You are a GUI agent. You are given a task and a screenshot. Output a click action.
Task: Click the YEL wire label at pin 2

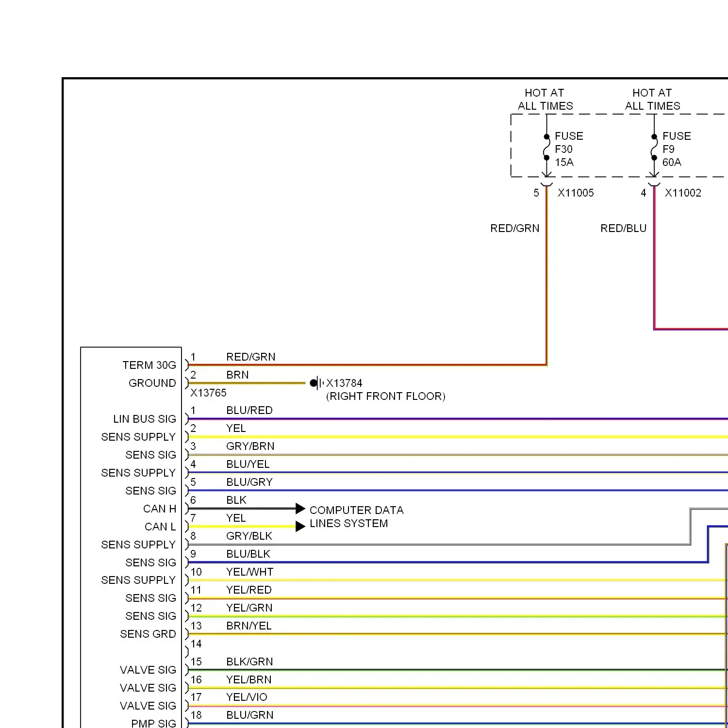pos(236,428)
